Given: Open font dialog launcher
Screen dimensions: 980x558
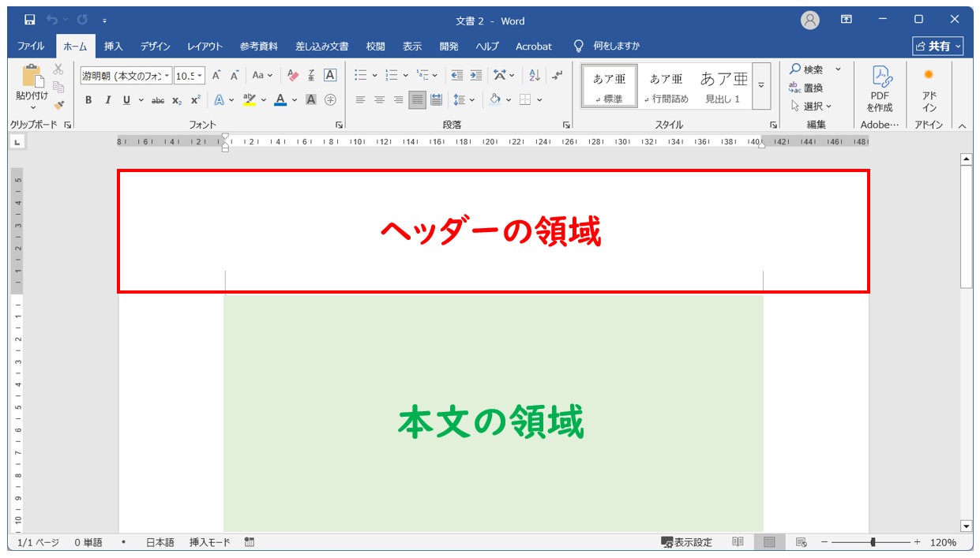Looking at the screenshot, I should (339, 125).
